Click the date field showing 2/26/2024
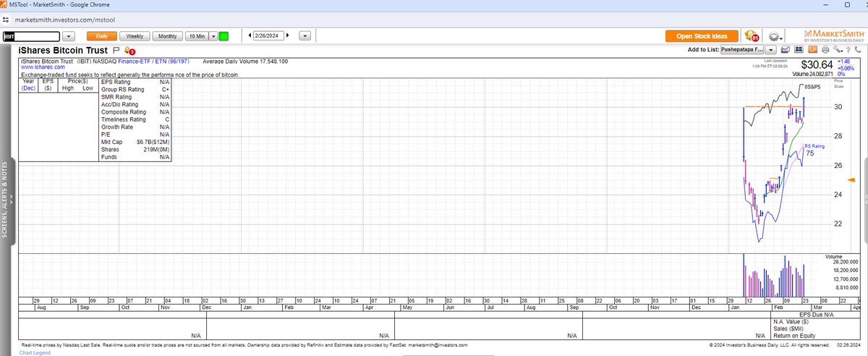This screenshot has width=868, height=356. coord(270,35)
